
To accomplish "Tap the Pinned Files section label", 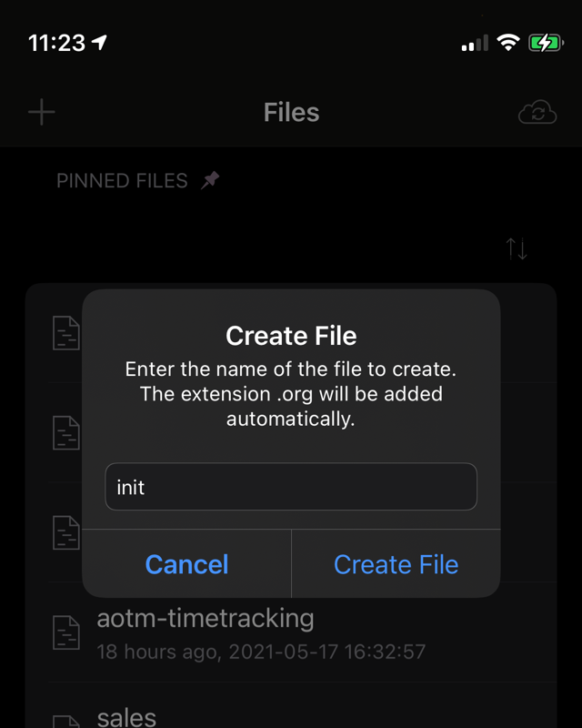I will (x=122, y=180).
